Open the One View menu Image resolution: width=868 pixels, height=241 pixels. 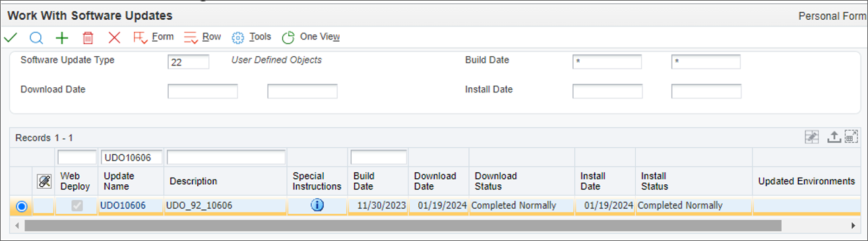pyautogui.click(x=311, y=37)
